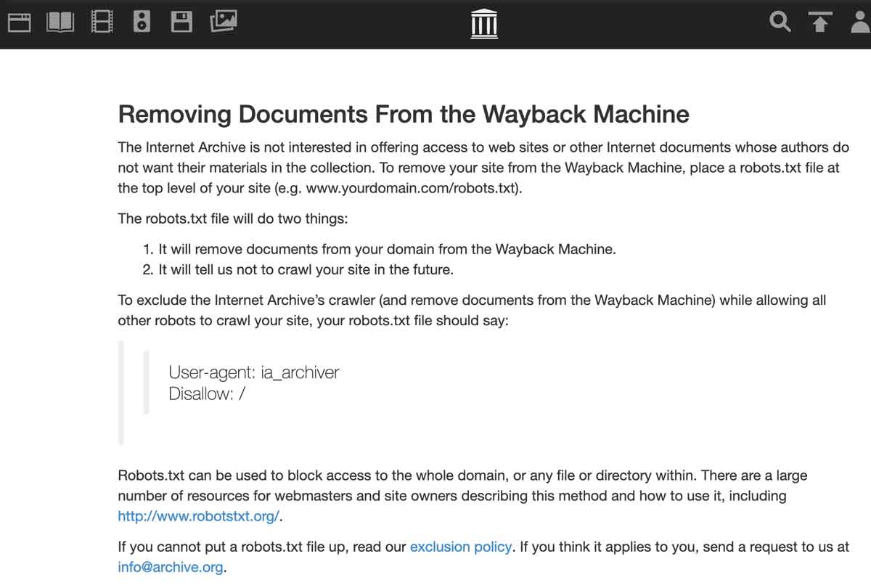Click the info@archive.org email link
The image size is (871, 588).
point(171,567)
